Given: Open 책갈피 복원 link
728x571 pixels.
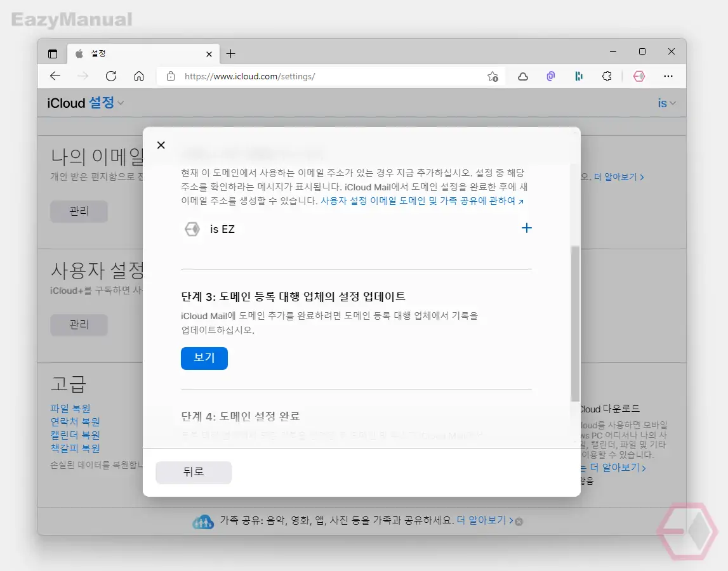Looking at the screenshot, I should pos(76,448).
